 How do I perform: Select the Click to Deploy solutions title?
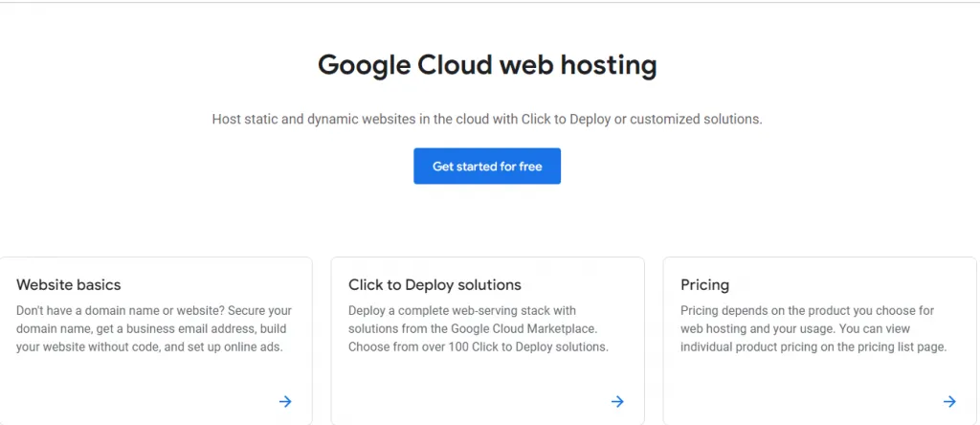click(x=434, y=285)
